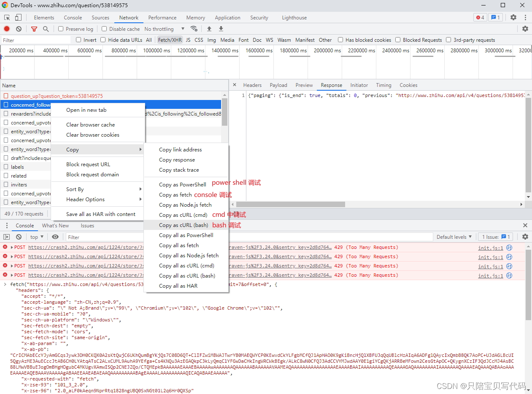This screenshot has width=532, height=394.
Task: Toggle the network filter funnel icon
Action: point(34,29)
